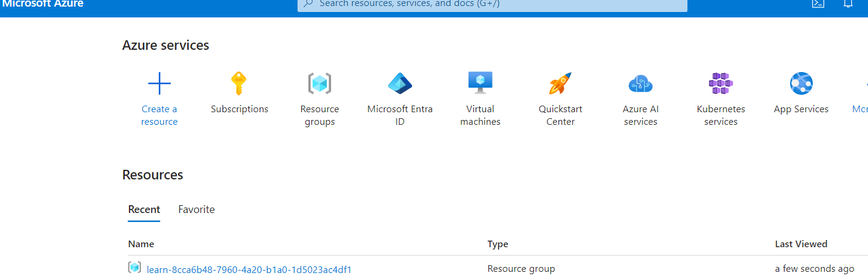This screenshot has height=276, width=868.
Task: Click the Azure AI services label
Action: point(641,115)
